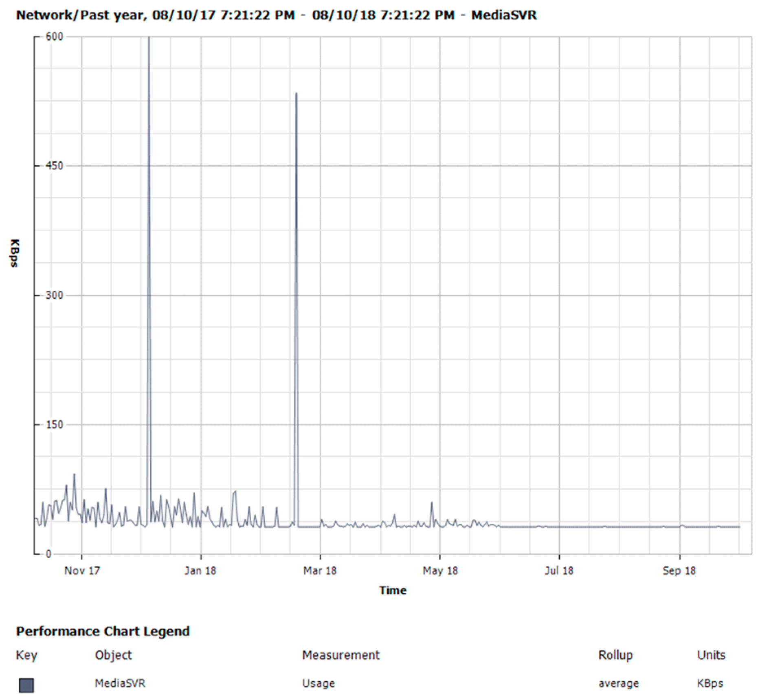Screen dimensions: 760x700
Task: Click the 150 value on the y-axis
Action: tap(54, 424)
